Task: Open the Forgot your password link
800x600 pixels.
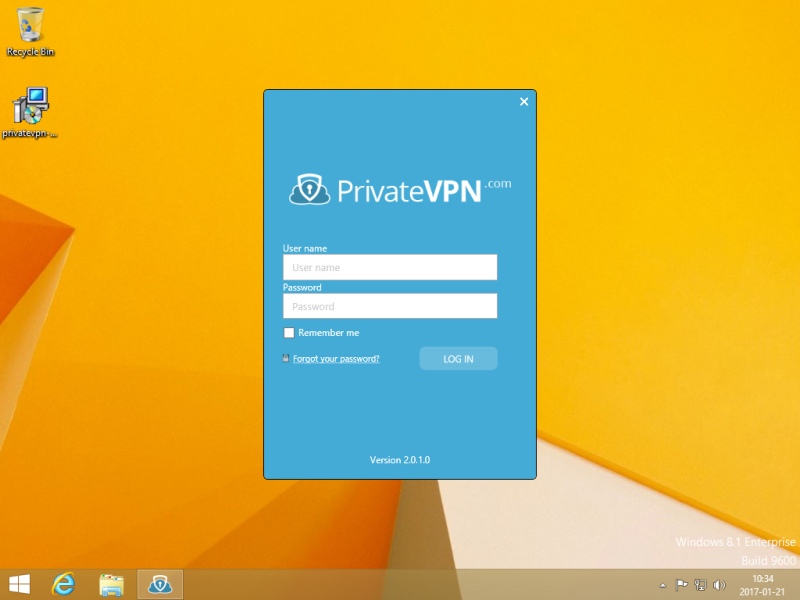Action: tap(336, 358)
